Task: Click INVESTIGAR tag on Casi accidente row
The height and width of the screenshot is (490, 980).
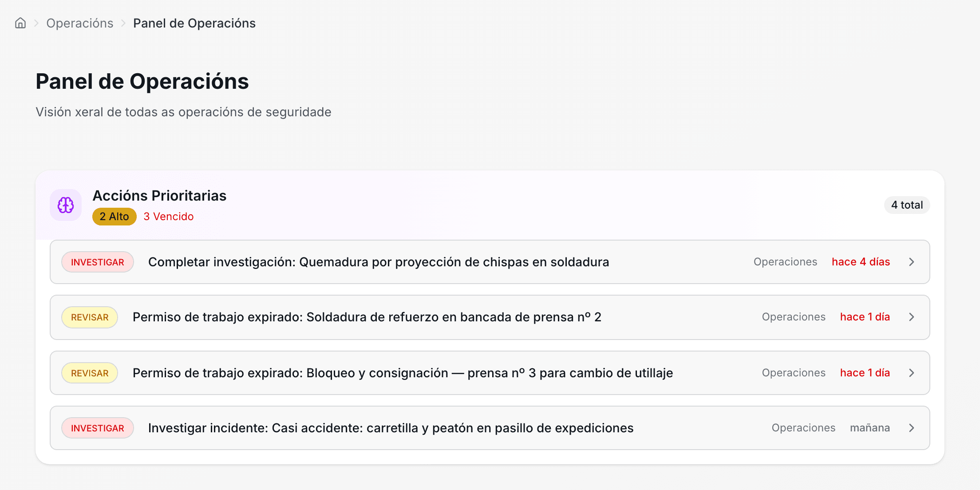Action: [98, 428]
